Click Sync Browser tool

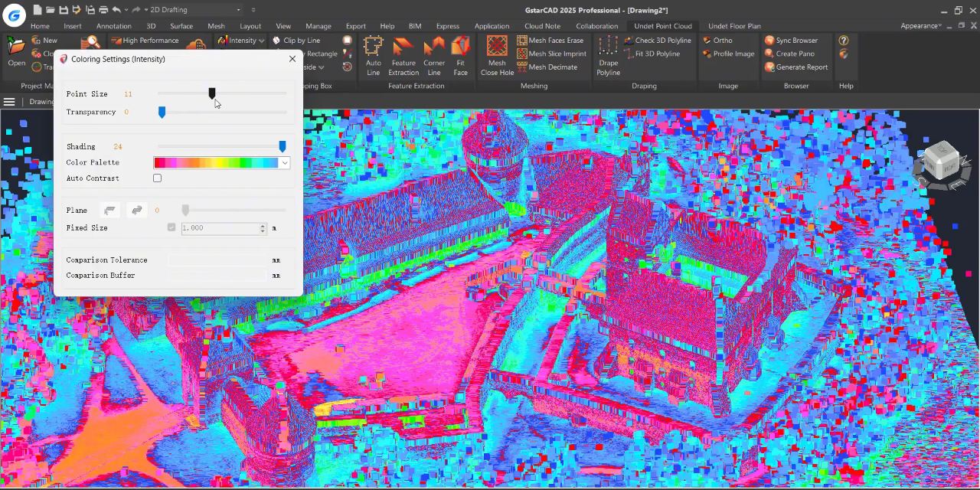click(791, 41)
